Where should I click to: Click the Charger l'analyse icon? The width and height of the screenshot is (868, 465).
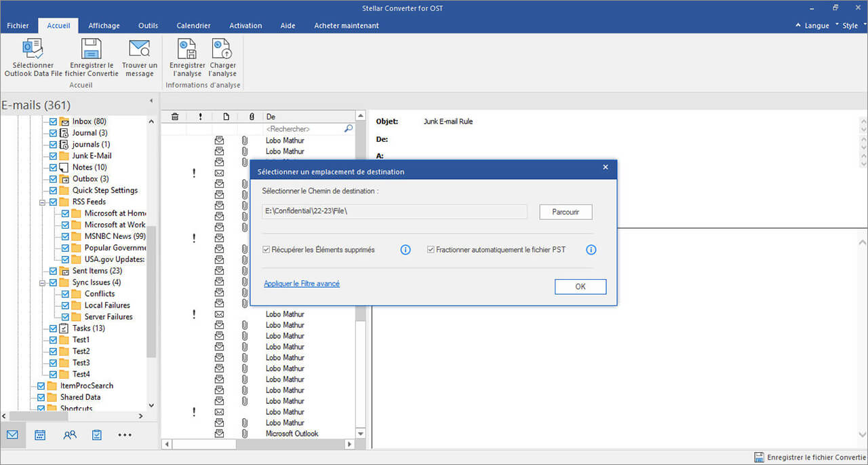(x=222, y=49)
